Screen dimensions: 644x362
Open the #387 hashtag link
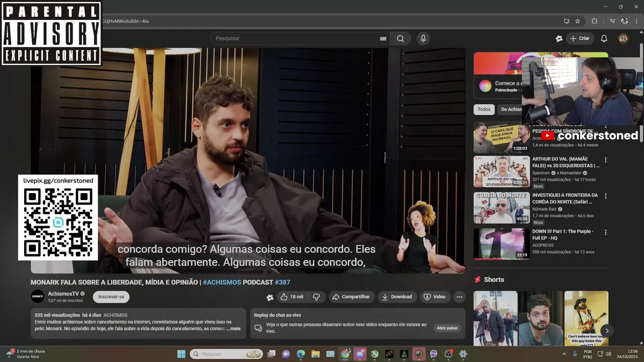coord(283,283)
